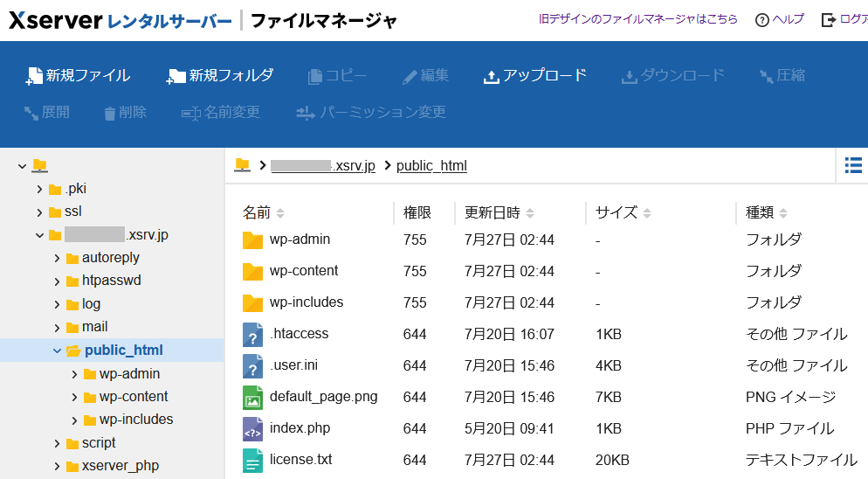This screenshot has height=479, width=868.
Task: Click the Help (ヘルプ) question mark icon
Action: 761,19
